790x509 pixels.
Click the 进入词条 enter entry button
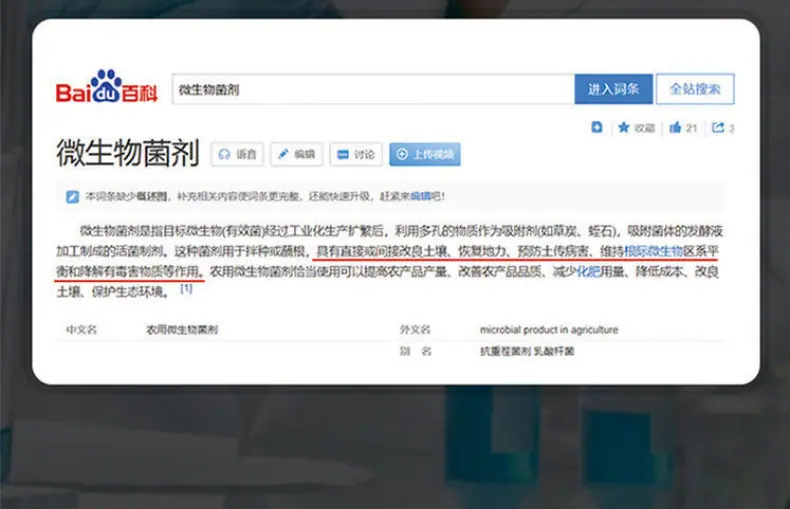coord(614,89)
